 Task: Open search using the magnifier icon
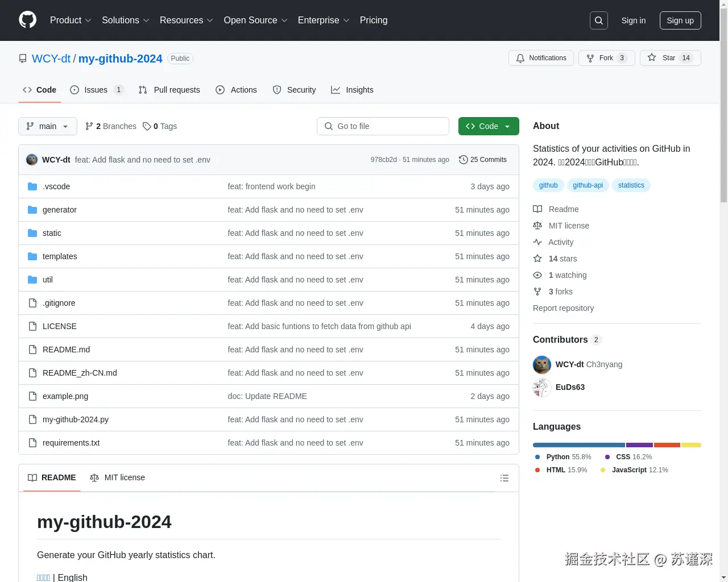(x=598, y=20)
